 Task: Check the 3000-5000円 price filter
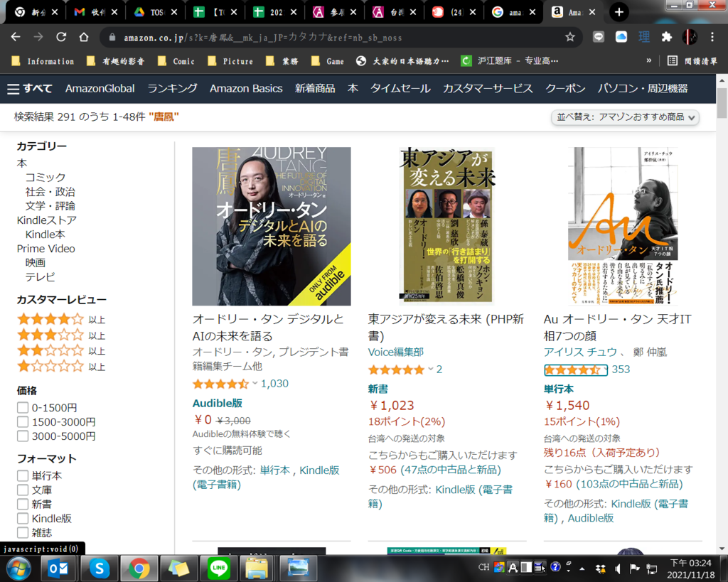pyautogui.click(x=22, y=436)
